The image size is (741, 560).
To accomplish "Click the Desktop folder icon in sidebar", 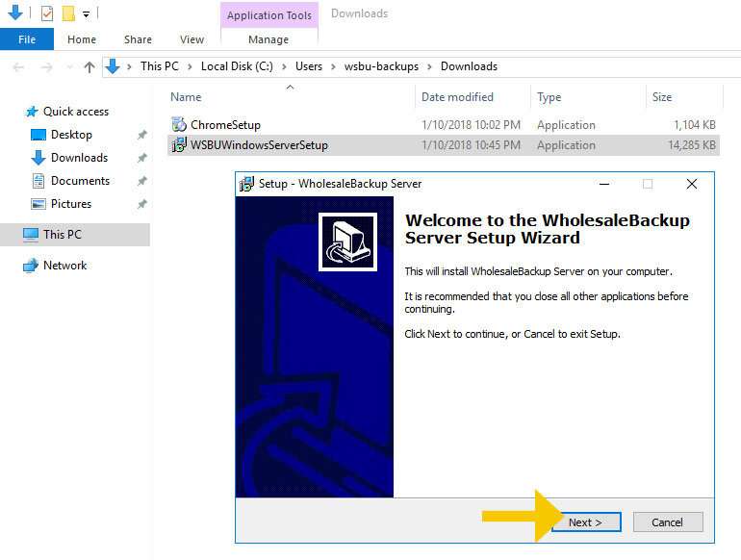I will pos(38,135).
